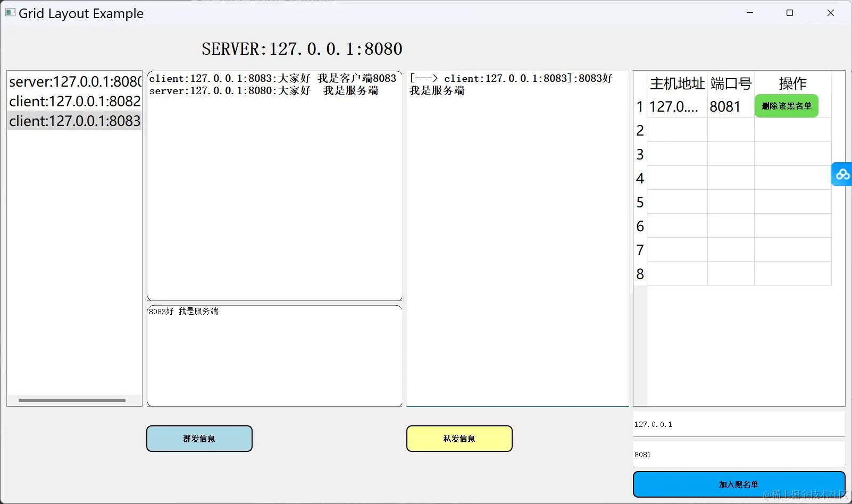This screenshot has width=852, height=504.
Task: Click the 私发信息 private message button
Action: coord(460,439)
